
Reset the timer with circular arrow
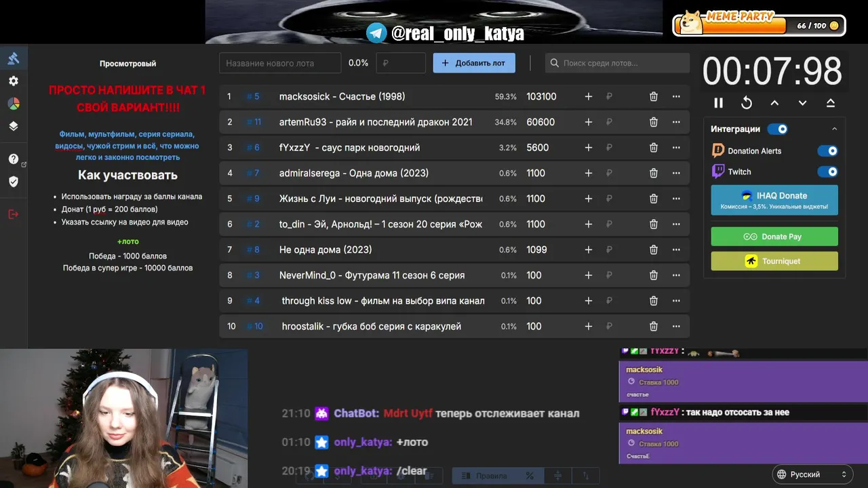[x=747, y=103]
